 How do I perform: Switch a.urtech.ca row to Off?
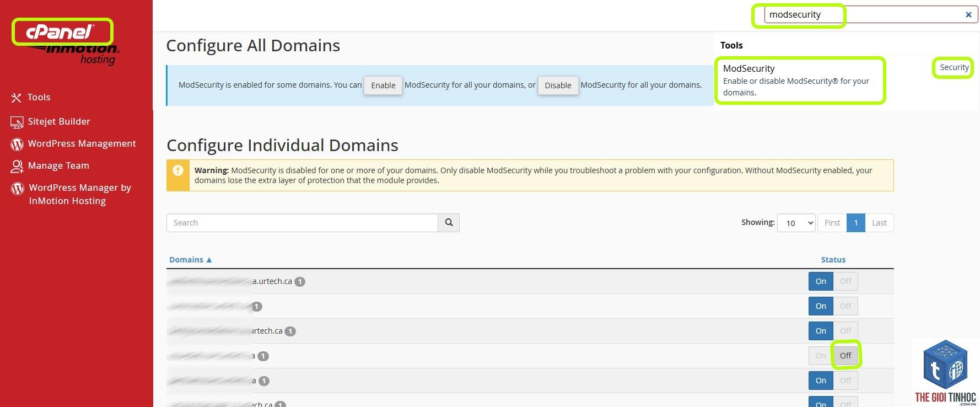(x=846, y=281)
